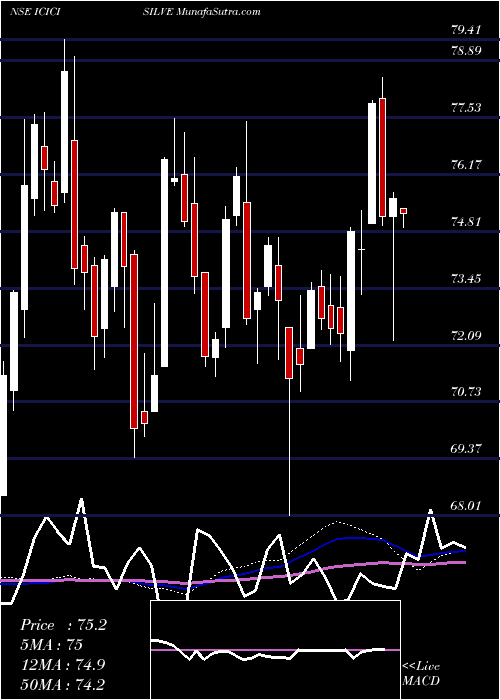The height and width of the screenshot is (700, 500).
Task: Click the 74.81 price level label
Action: click(x=466, y=221)
